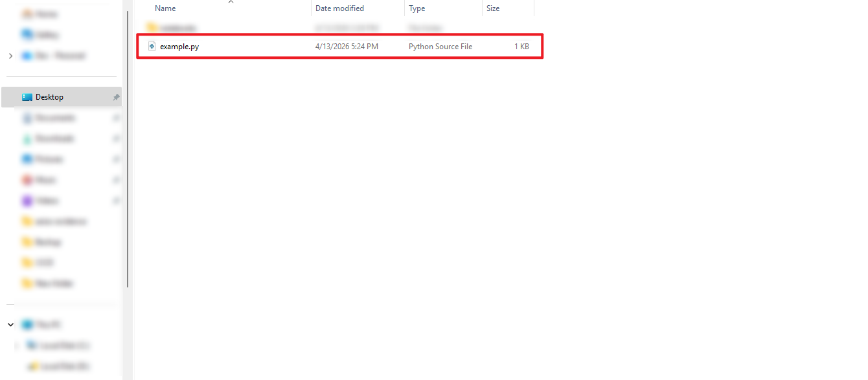868x380 pixels.
Task: Click the blue Desktop icon in sidebar
Action: [x=27, y=97]
